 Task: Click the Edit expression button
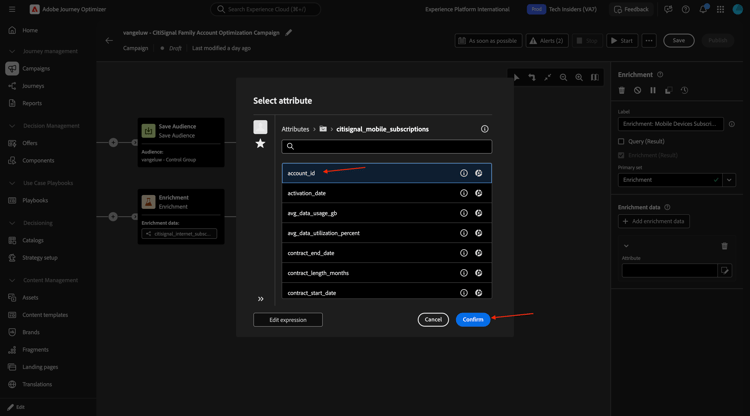click(x=288, y=320)
